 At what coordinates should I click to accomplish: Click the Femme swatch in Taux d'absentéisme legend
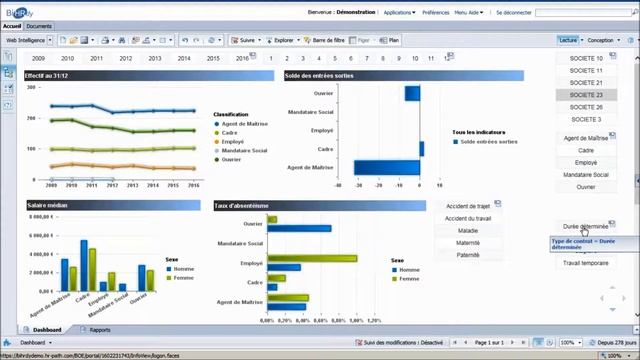coord(394,279)
